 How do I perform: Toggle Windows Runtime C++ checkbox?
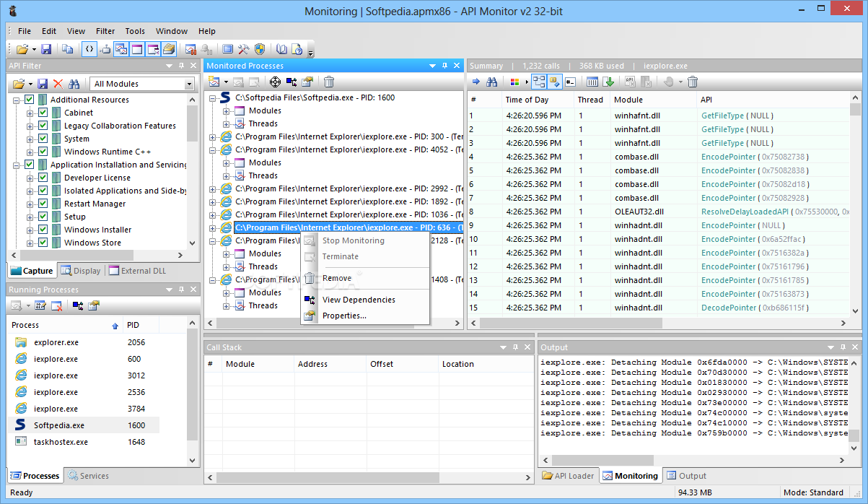tap(43, 152)
